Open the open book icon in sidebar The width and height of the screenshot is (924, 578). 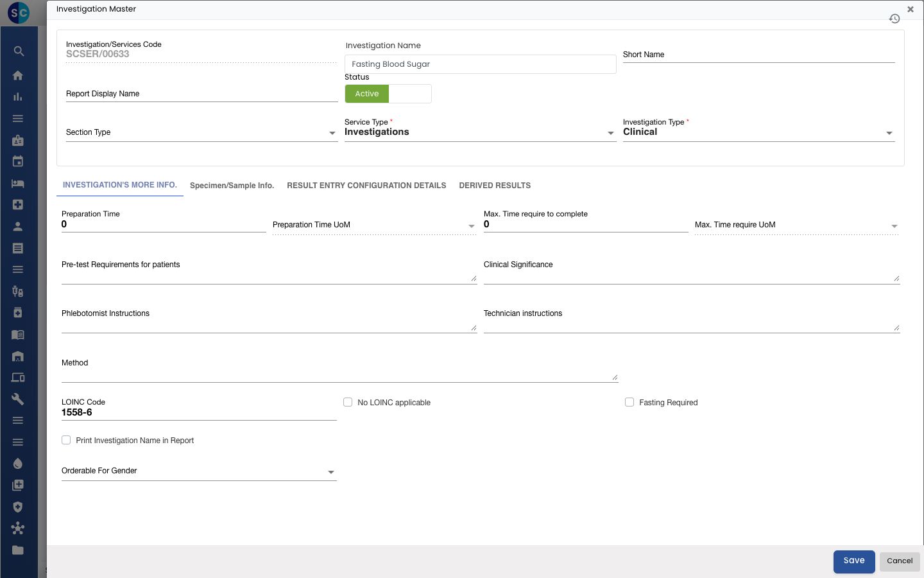18,334
